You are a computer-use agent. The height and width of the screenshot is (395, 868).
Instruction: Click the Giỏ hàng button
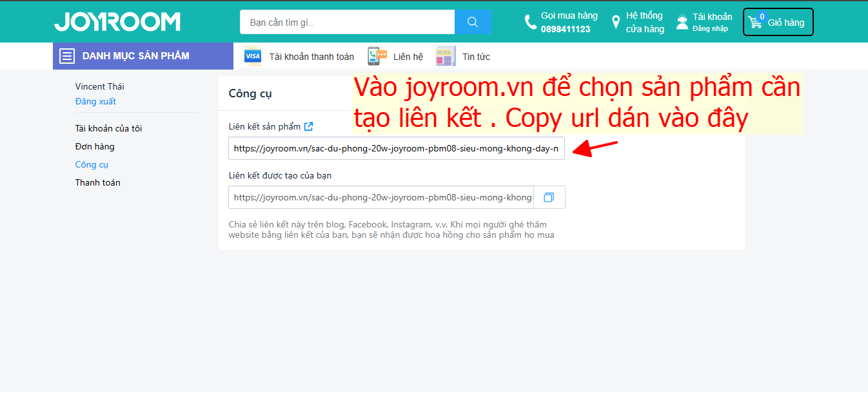point(778,22)
